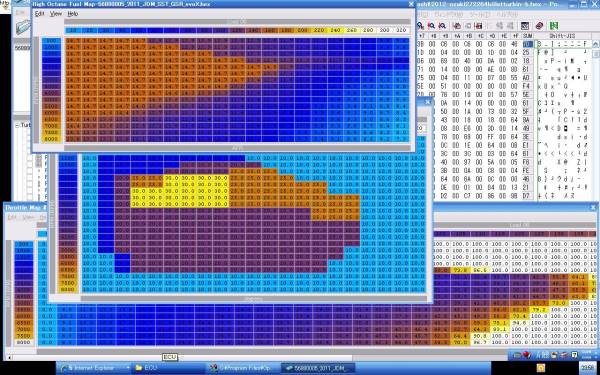
Task: Click the open ROM folder icon in ECUFlash
Action: (23, 28)
